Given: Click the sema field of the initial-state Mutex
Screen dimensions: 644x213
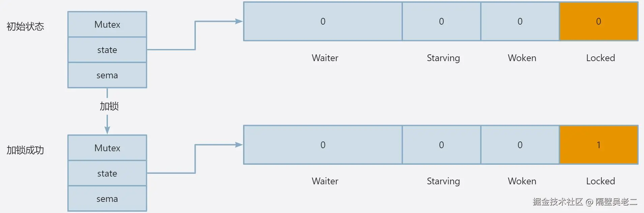Looking at the screenshot, I should (107, 75).
